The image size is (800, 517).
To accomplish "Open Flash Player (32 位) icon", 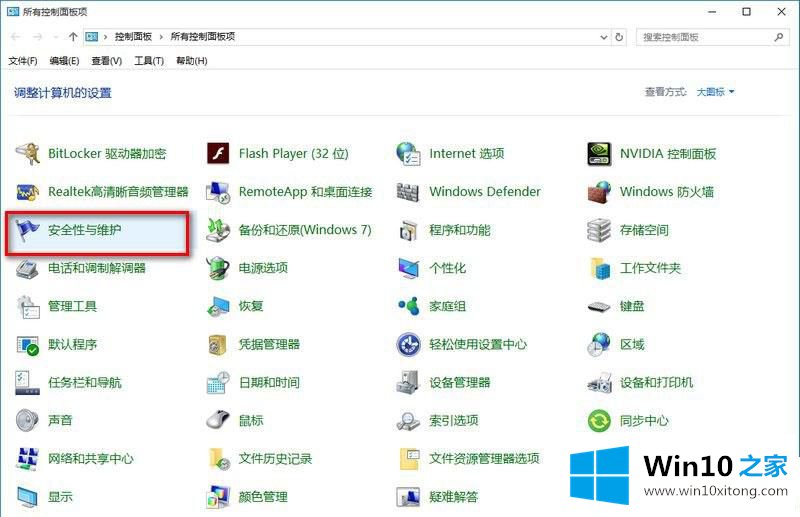I will pos(218,154).
